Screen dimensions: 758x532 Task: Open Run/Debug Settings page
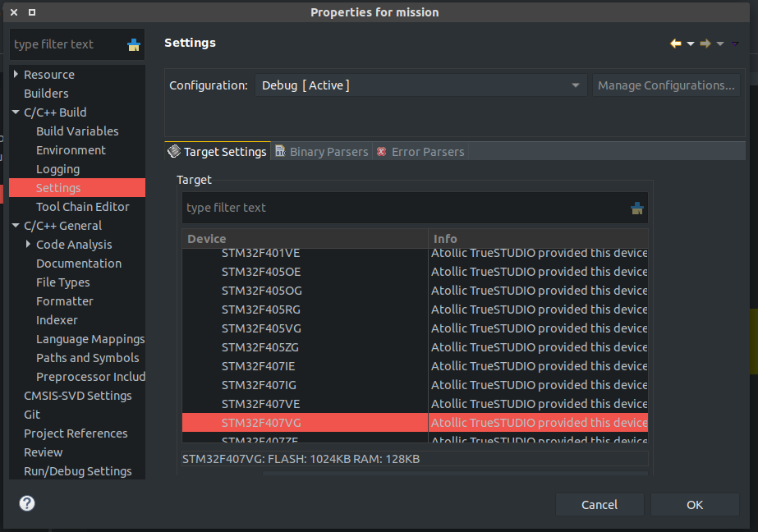coord(78,470)
